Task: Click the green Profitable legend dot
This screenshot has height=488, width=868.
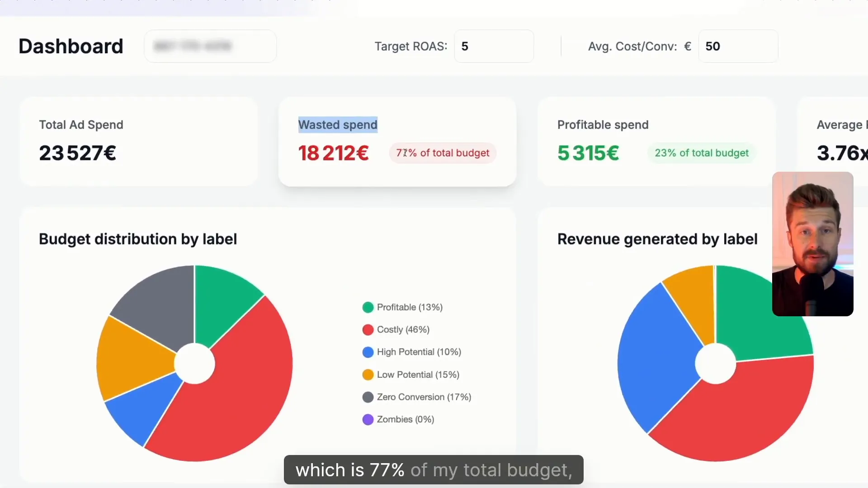Action: click(368, 307)
